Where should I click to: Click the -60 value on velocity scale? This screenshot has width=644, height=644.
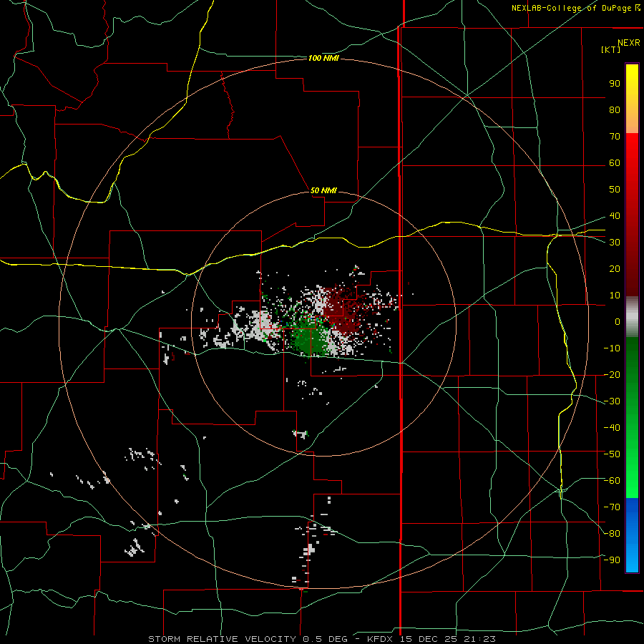point(612,481)
